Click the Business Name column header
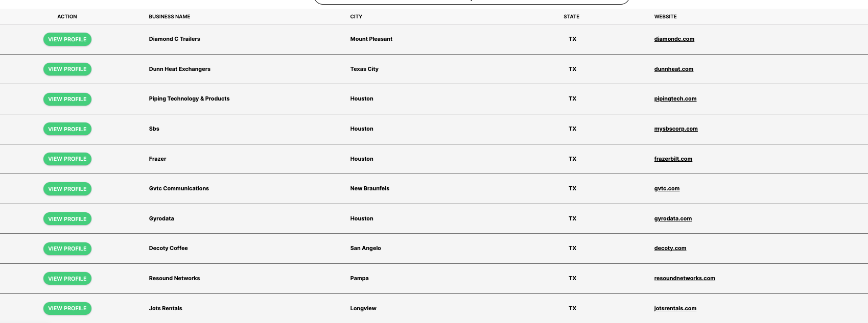 pos(170,17)
